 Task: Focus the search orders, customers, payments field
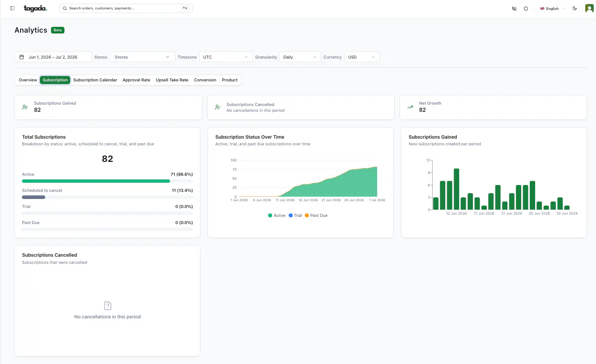click(x=126, y=8)
